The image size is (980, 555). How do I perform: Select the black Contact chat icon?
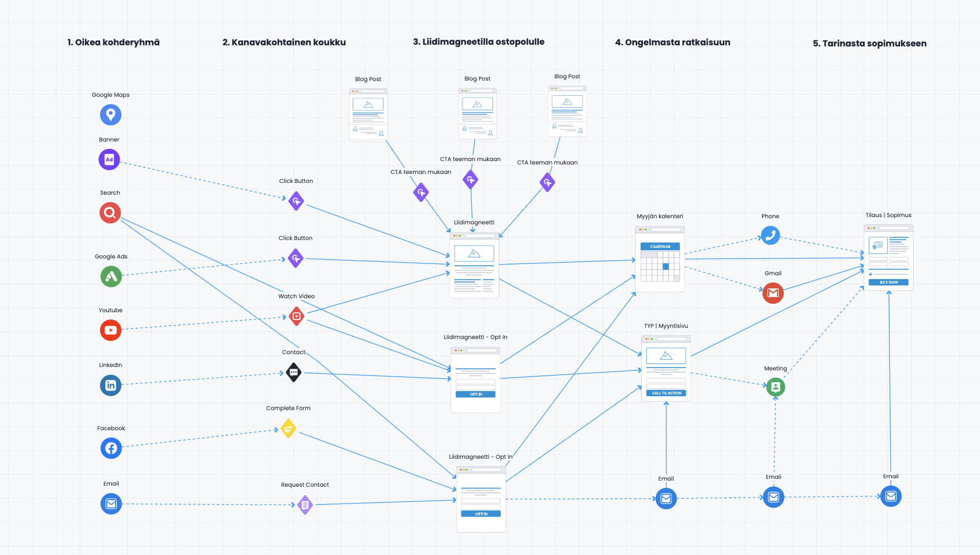(294, 372)
